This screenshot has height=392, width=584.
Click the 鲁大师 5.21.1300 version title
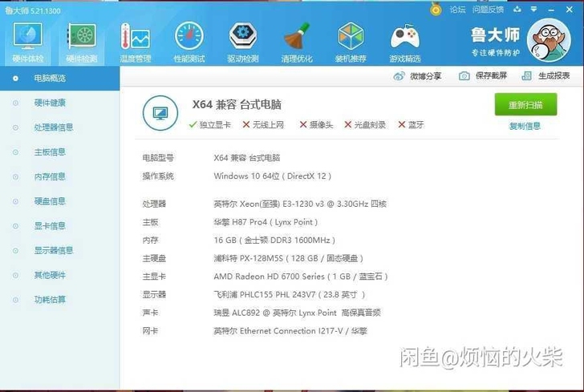coord(33,10)
